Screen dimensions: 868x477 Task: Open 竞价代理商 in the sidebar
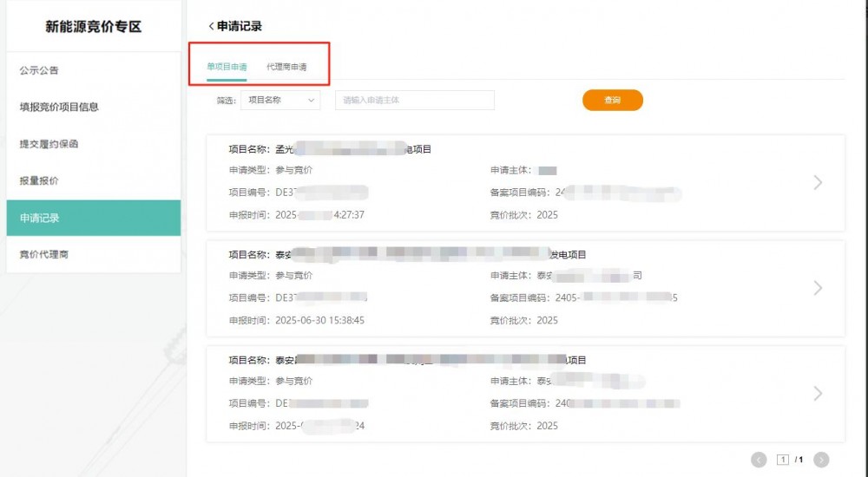pos(43,255)
